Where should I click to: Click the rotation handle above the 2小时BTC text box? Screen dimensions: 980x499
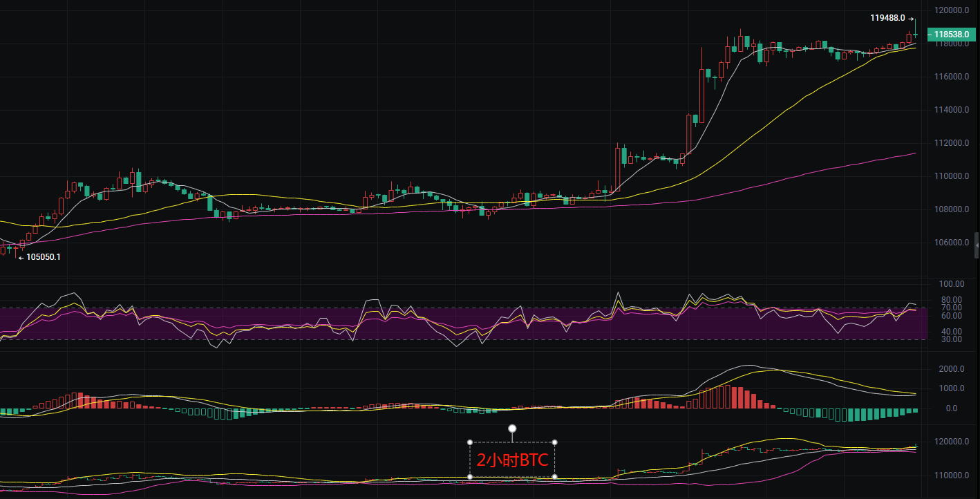[x=512, y=429]
